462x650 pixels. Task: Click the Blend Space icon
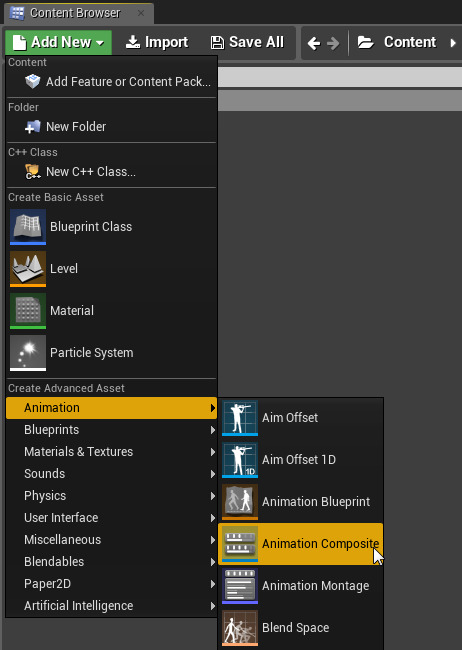(240, 628)
